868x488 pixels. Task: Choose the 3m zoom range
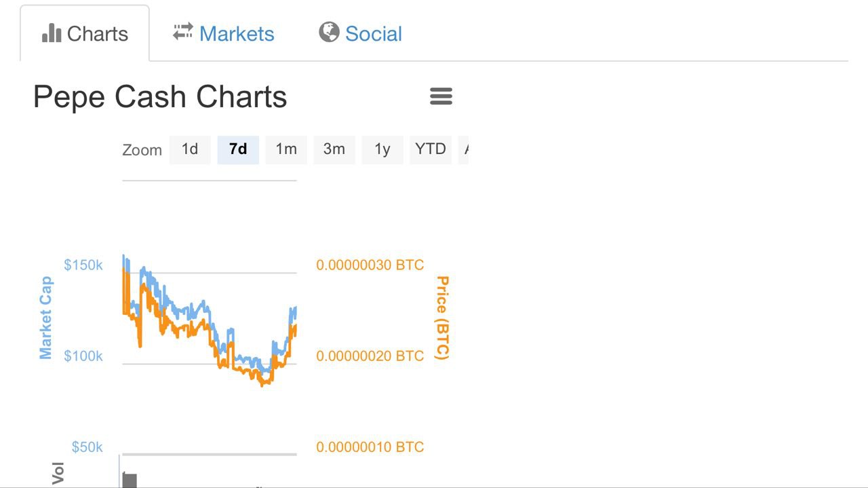point(334,149)
